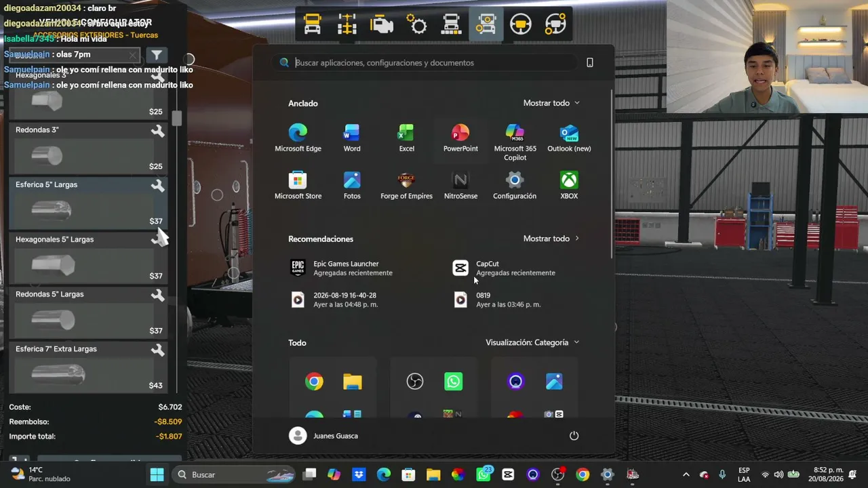This screenshot has height=488, width=868.
Task: Open Forge of Empires
Action: tap(406, 185)
